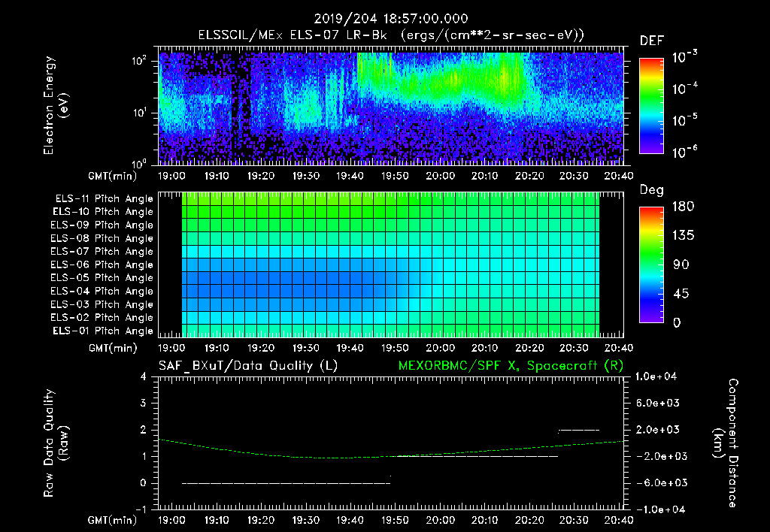Click the '3' tick on Raw Data Quality axis

(x=144, y=404)
